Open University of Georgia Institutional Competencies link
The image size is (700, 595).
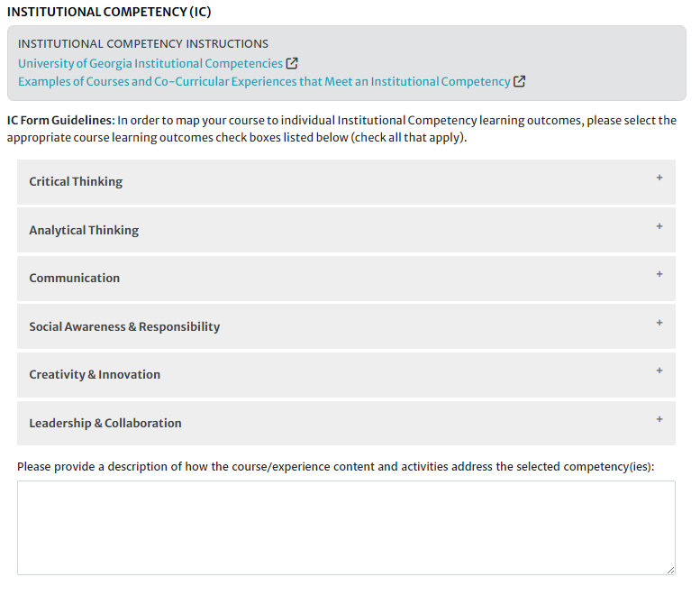click(x=150, y=63)
